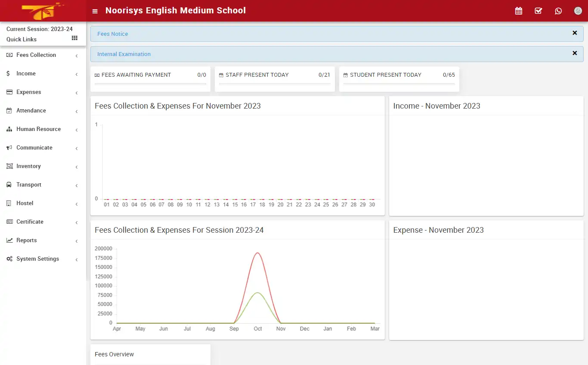Expand the System Settings menu
588x365 pixels.
[x=37, y=259]
